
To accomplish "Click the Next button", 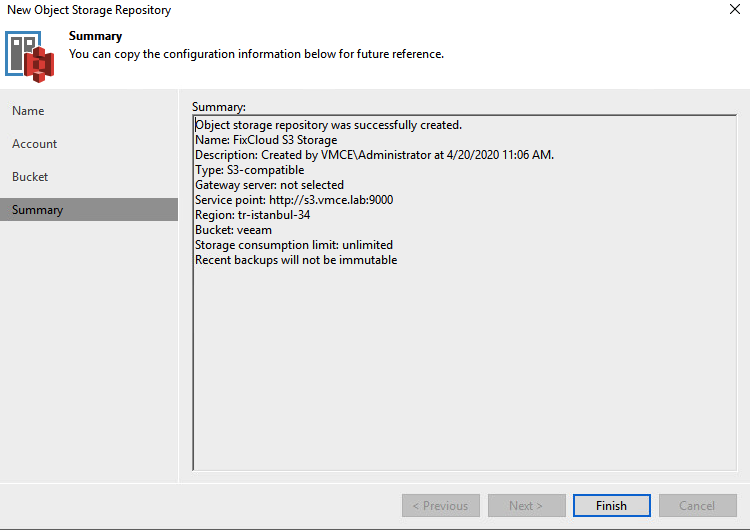I will pyautogui.click(x=526, y=506).
